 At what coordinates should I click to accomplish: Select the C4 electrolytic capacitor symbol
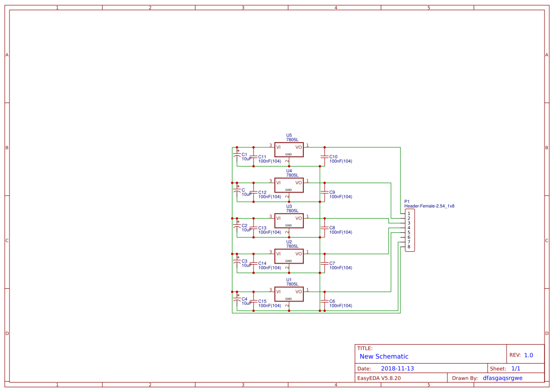pyautogui.click(x=237, y=301)
